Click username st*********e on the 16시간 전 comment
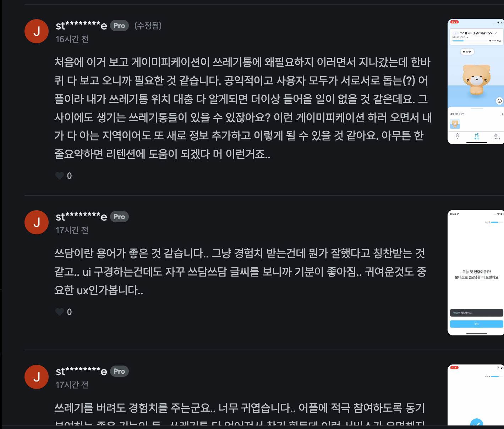 [81, 26]
